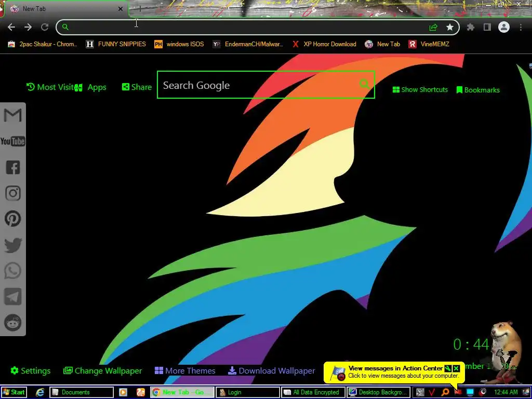Open Telegram from the left sidebar
Viewport: 532px width, 399px height.
tap(13, 297)
